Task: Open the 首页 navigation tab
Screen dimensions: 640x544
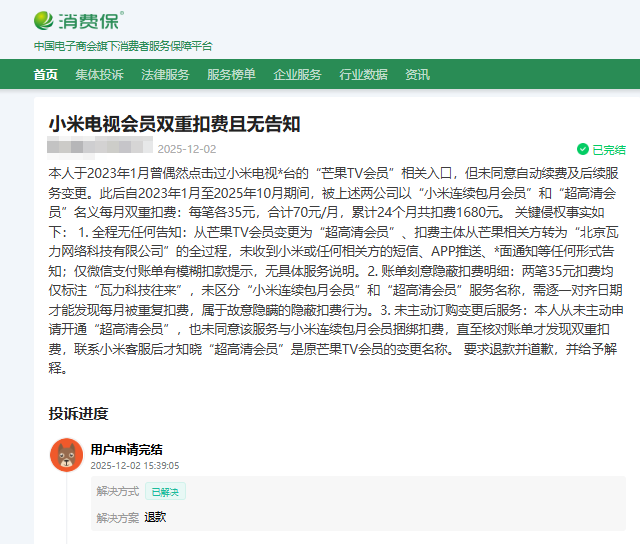Action: (45, 74)
